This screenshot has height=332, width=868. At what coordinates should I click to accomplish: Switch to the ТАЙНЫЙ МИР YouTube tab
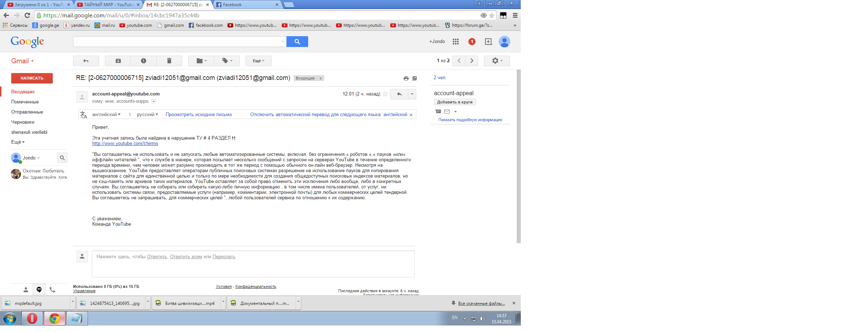(109, 5)
